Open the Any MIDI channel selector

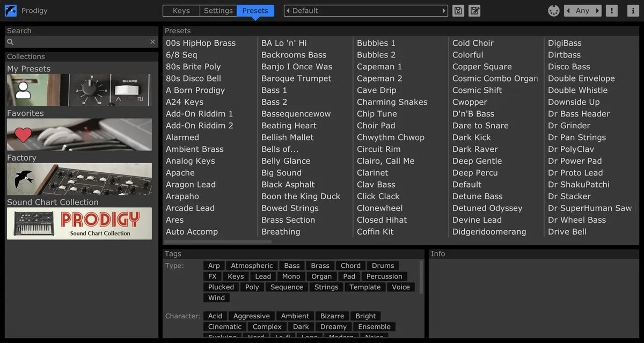582,11
